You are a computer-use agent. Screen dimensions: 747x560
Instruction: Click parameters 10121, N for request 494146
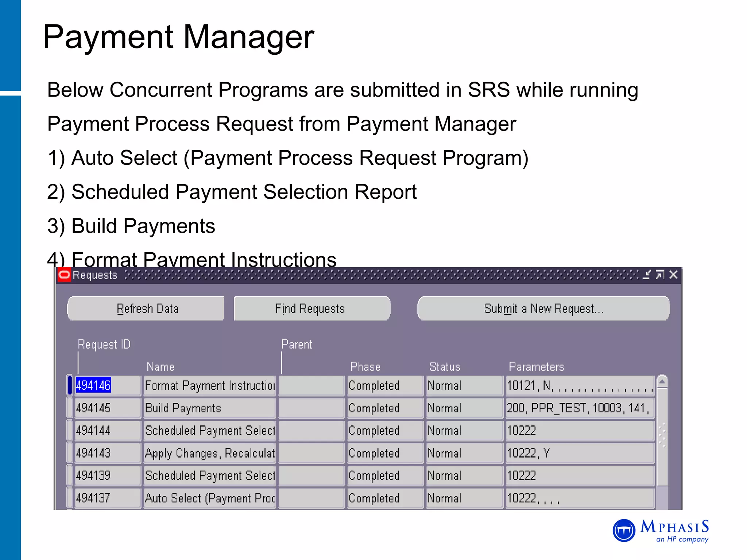click(x=580, y=385)
